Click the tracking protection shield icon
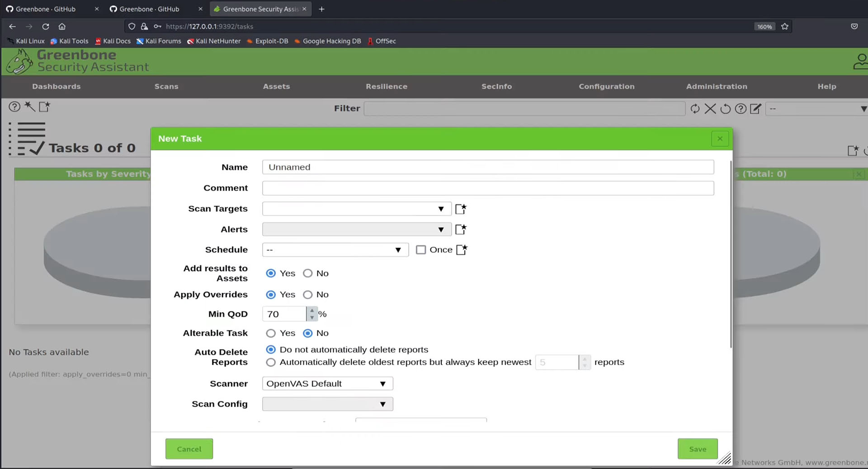The height and width of the screenshot is (469, 868). click(x=132, y=26)
